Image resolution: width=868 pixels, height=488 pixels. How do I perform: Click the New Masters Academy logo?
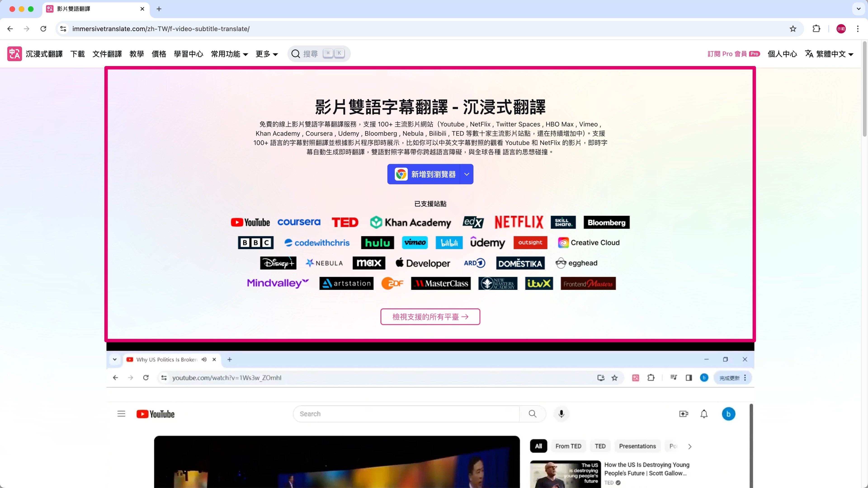pos(498,283)
